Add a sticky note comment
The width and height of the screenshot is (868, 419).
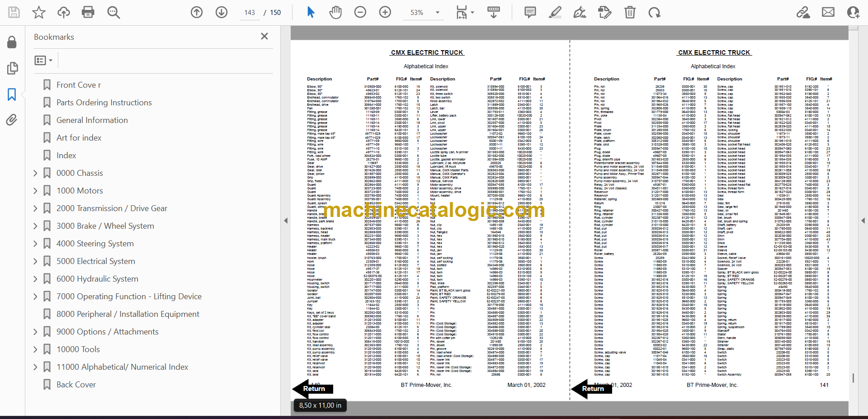coord(530,12)
